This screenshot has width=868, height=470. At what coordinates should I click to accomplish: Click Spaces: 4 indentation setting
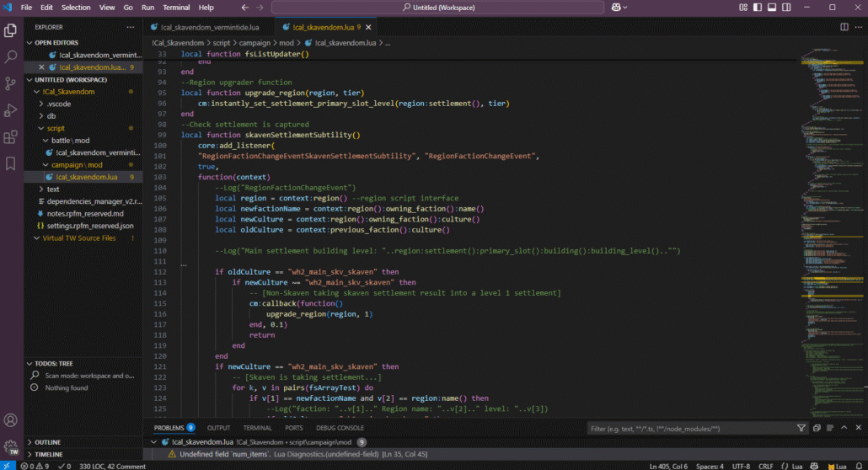coord(710,466)
